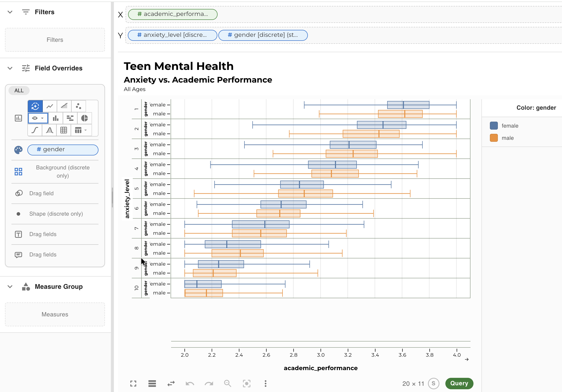The image size is (562, 392).
Task: Click the 'All Ages' caption text
Action: click(x=135, y=89)
